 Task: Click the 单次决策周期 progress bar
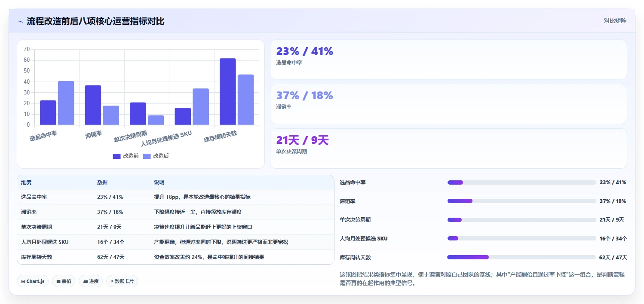521,220
